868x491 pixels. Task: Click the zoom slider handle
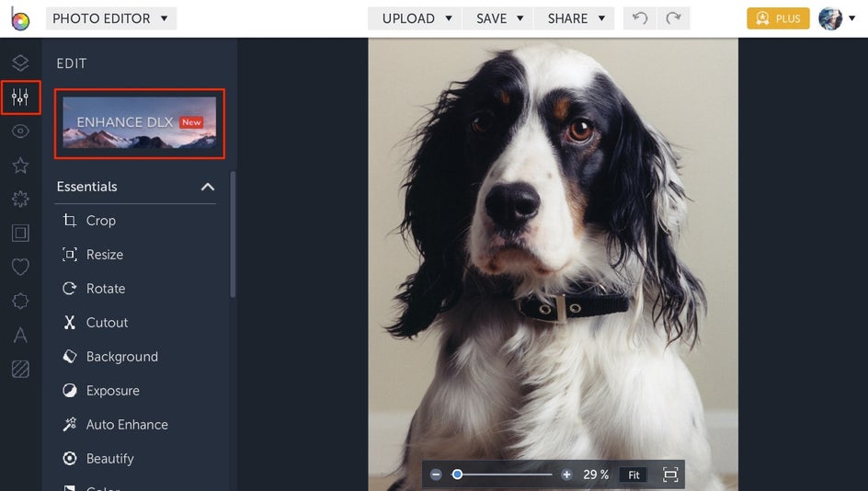[457, 474]
